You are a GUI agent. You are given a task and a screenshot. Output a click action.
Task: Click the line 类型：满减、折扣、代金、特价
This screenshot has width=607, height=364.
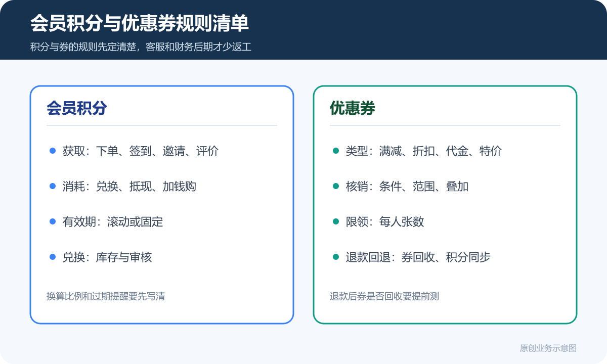(x=424, y=151)
